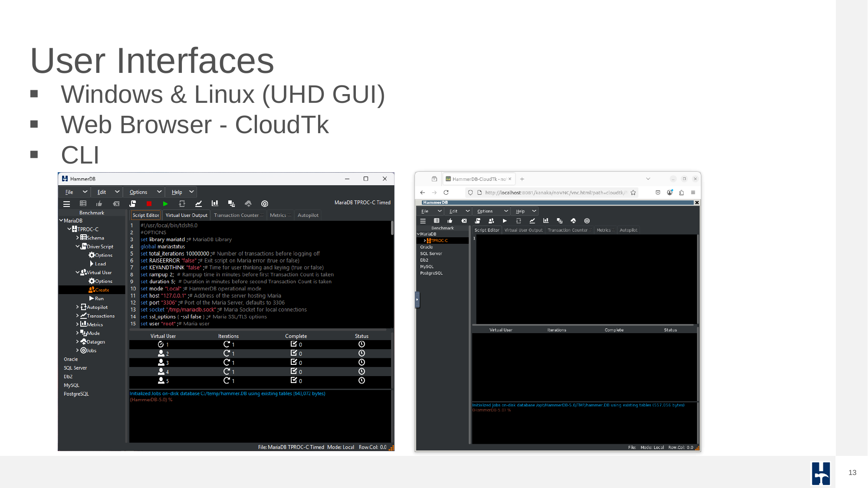Screen dimensions: 868x488
Task: Select Oracle in the CloudTk benchmark list
Action: click(x=427, y=247)
